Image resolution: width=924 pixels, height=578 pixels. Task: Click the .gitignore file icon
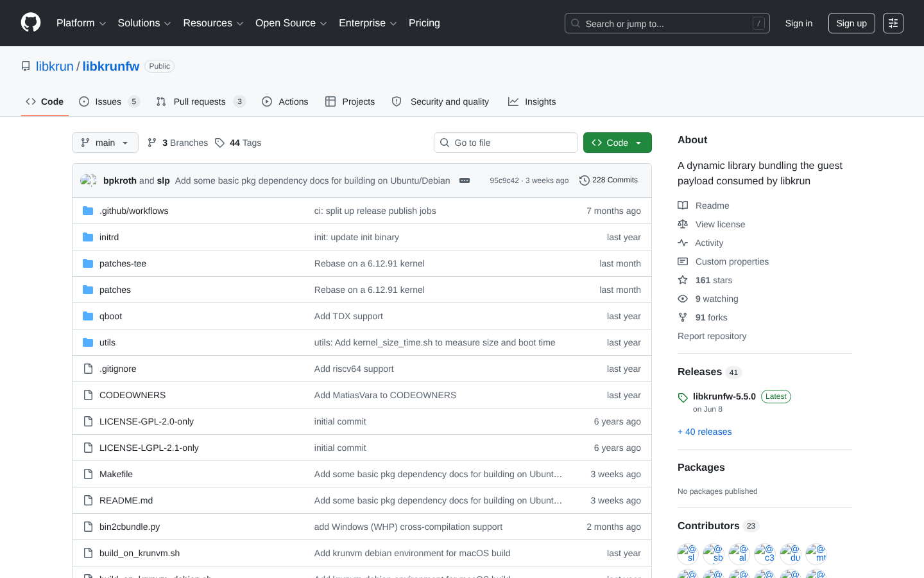click(x=88, y=369)
